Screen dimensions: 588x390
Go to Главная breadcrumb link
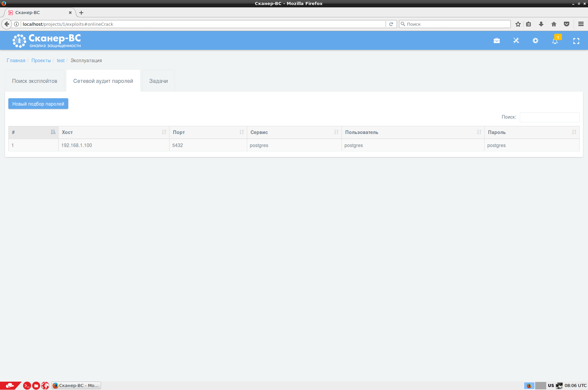pos(16,60)
